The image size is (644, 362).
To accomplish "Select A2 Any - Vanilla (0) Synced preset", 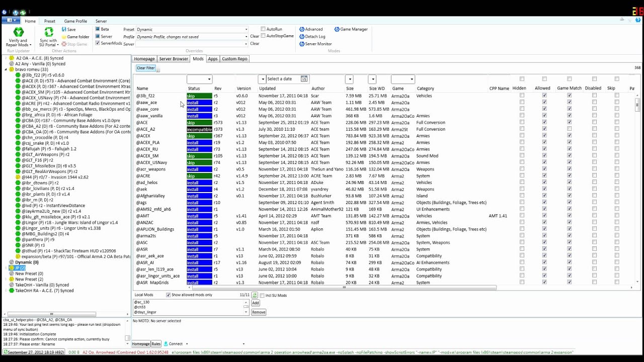I will point(40,64).
